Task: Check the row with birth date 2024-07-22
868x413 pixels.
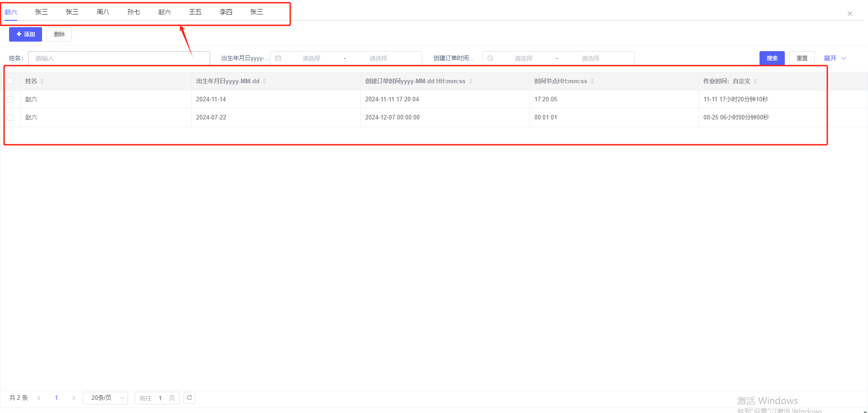Action: [10, 118]
